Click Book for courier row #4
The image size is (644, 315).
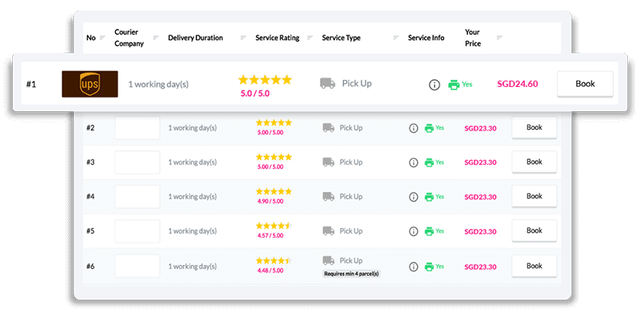[x=535, y=196]
